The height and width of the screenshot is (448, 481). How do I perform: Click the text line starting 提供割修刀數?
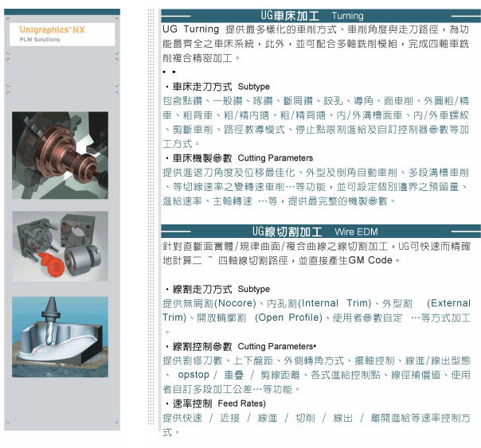click(x=316, y=360)
